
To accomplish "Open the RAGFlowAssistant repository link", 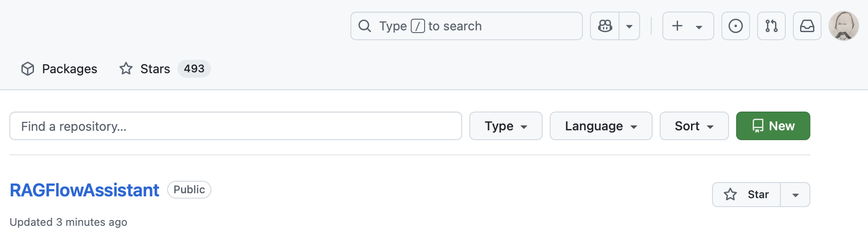I will tap(84, 190).
